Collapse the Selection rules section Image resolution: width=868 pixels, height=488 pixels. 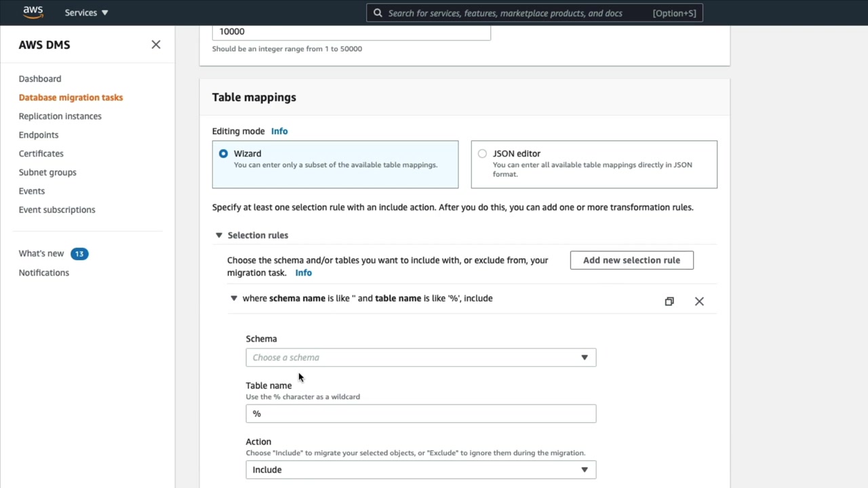[x=219, y=235]
